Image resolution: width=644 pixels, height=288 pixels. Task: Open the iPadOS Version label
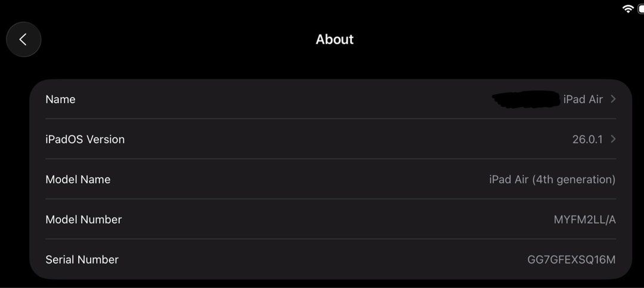tap(85, 140)
